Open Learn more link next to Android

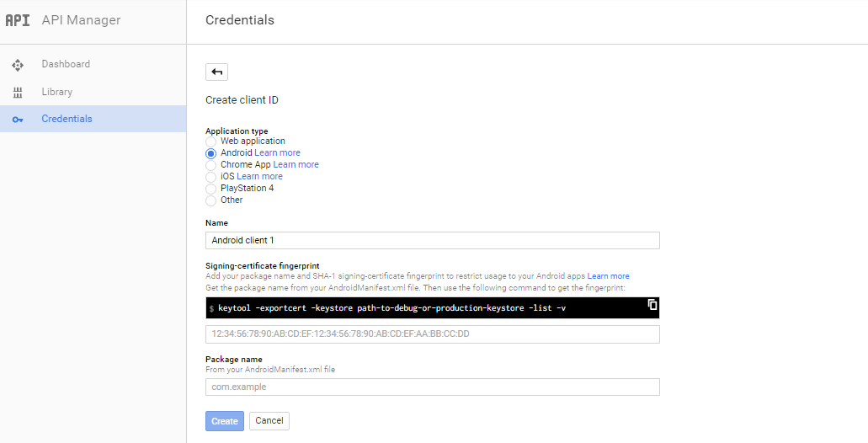pos(277,152)
